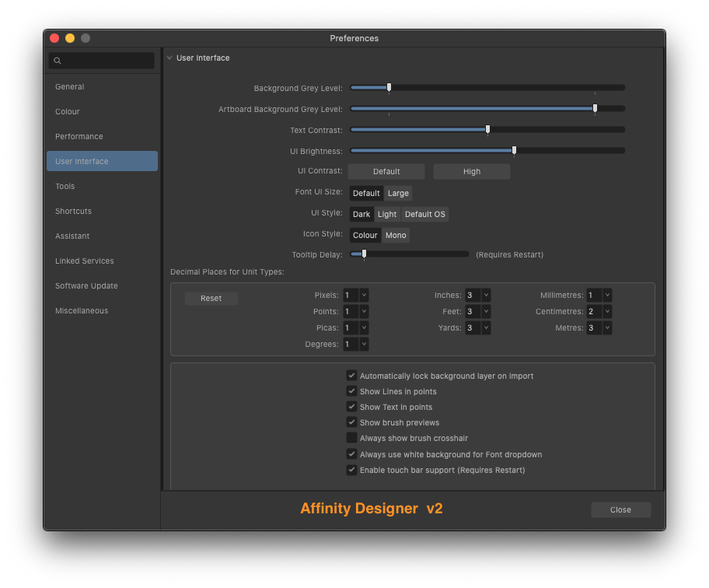Click the preferences search field
The image size is (709, 588).
[x=102, y=61]
